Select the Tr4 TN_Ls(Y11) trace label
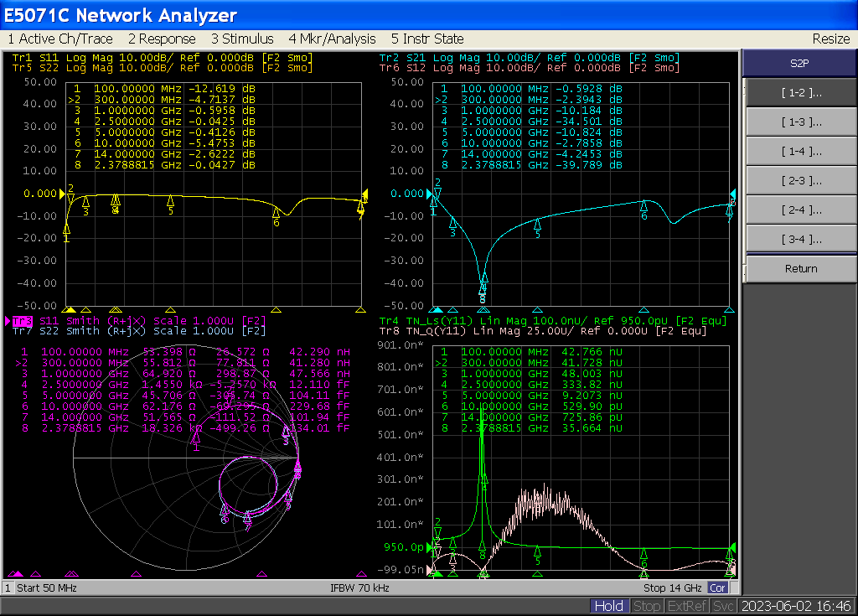Viewport: 858px width, 616px height. pos(553,321)
